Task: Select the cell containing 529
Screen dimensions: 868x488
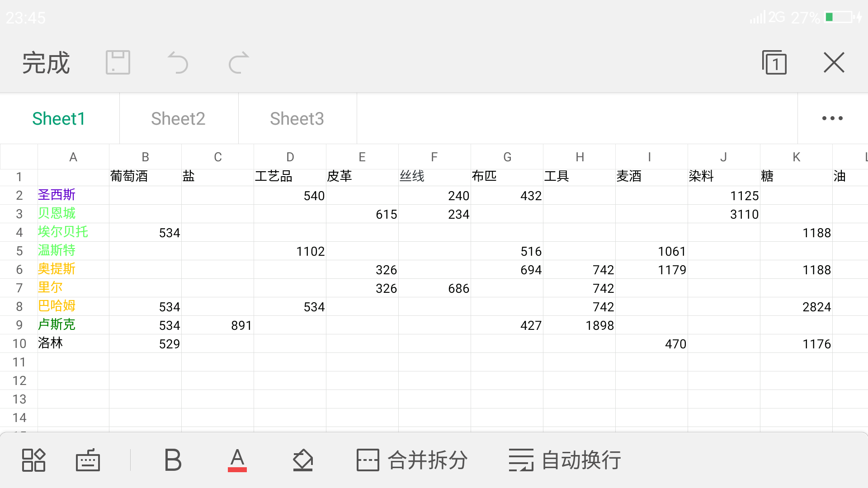Action: pyautogui.click(x=145, y=343)
